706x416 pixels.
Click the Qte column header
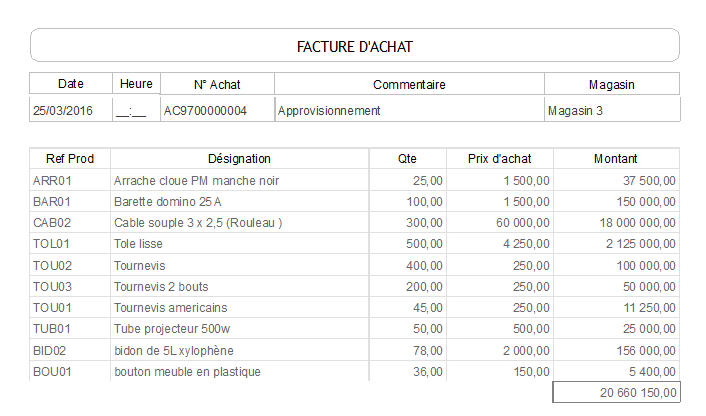point(407,159)
